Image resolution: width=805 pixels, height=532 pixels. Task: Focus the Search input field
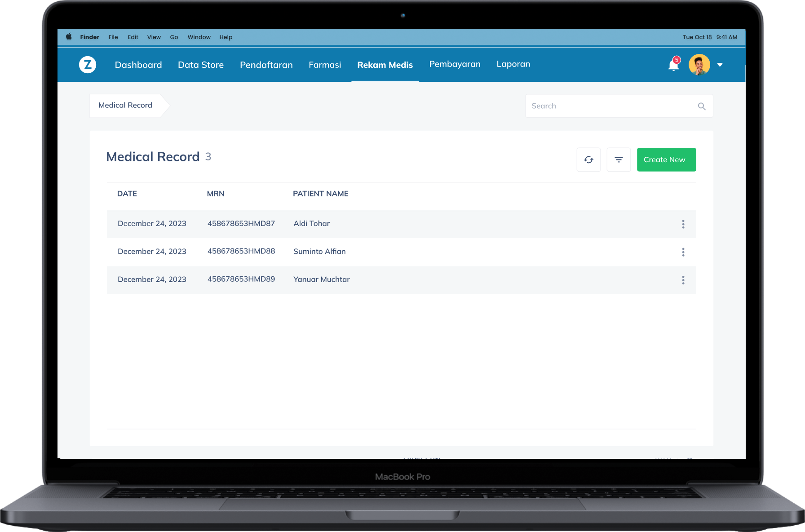611,106
